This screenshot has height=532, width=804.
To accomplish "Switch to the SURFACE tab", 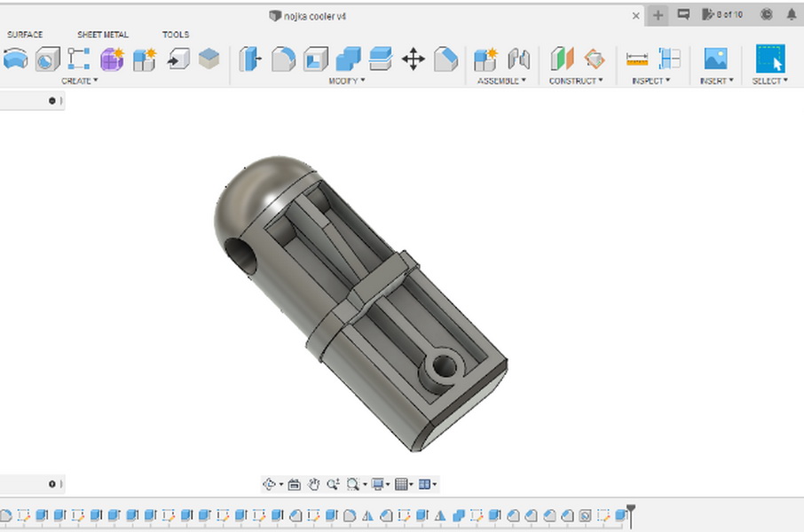I will tap(25, 35).
